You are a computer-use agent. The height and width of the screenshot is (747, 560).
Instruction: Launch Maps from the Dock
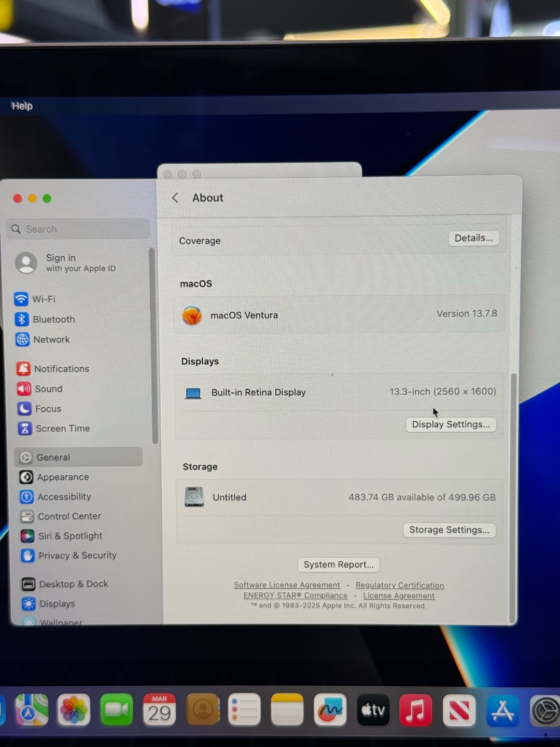pos(32,709)
